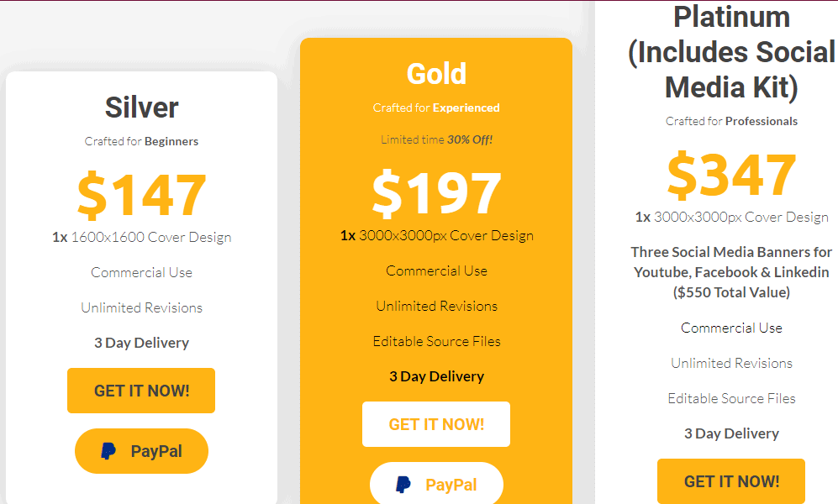Select the Gold plan heading
Viewport: 838px width, 504px height.
436,74
